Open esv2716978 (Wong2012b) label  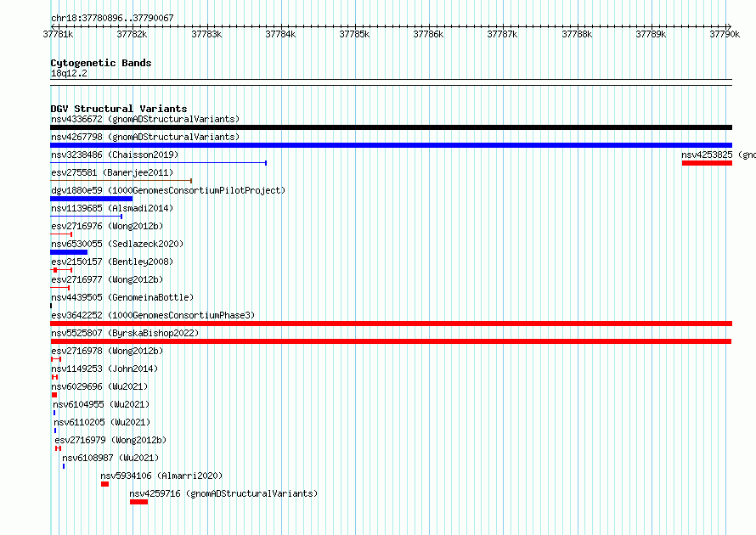click(107, 351)
